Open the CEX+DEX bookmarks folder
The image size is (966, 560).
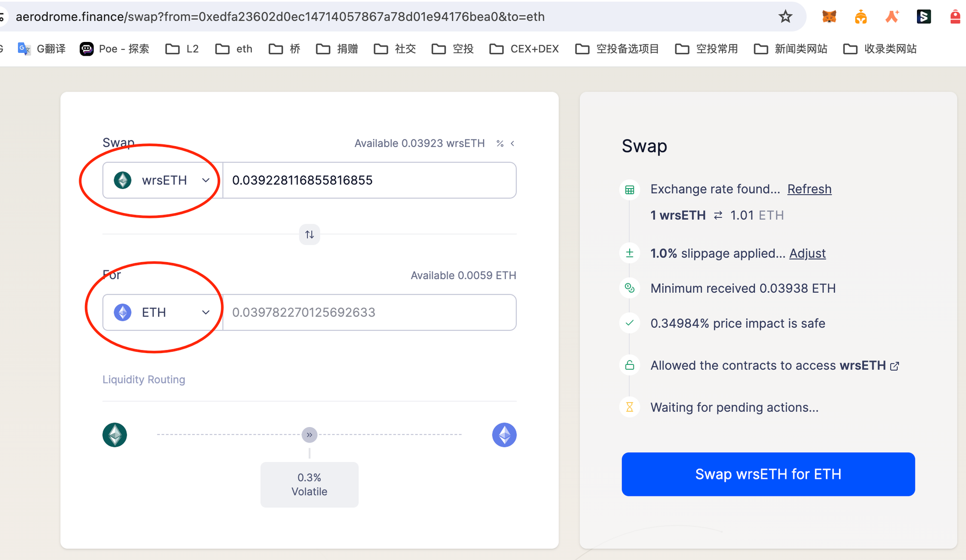[524, 49]
